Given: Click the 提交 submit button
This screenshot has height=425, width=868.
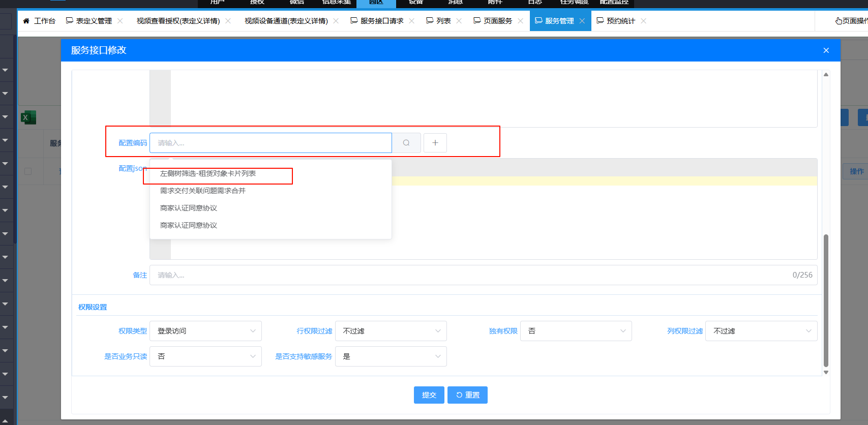Looking at the screenshot, I should 429,395.
